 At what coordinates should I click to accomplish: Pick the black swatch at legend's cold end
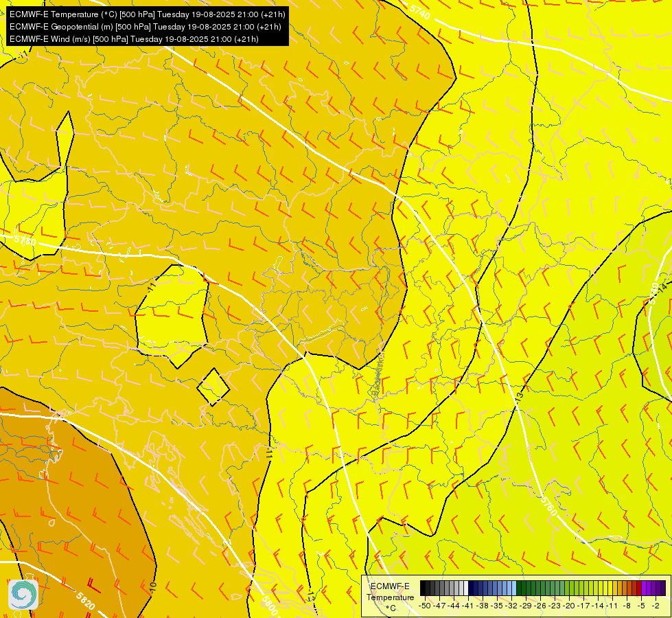tap(423, 588)
